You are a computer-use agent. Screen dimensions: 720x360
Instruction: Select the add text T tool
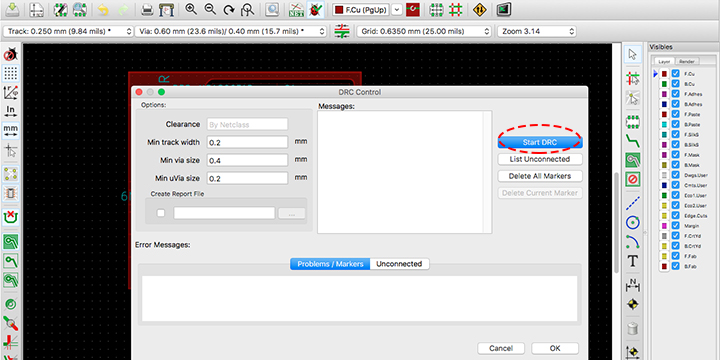(x=633, y=261)
